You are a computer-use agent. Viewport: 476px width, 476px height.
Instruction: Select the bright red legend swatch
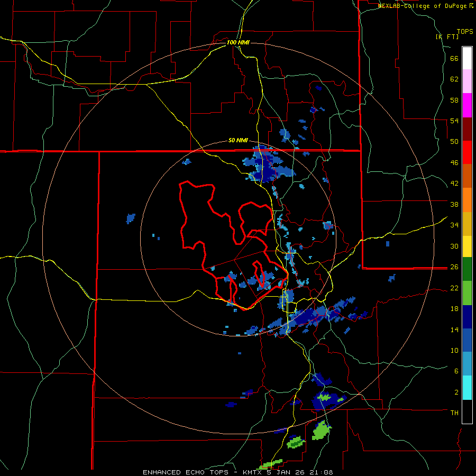click(467, 152)
